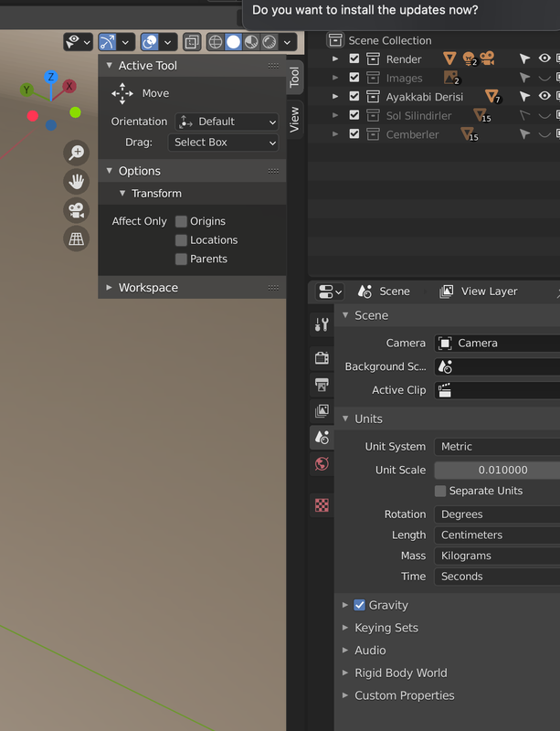The image size is (560, 731).
Task: Switch to material preview shading
Action: click(x=251, y=42)
